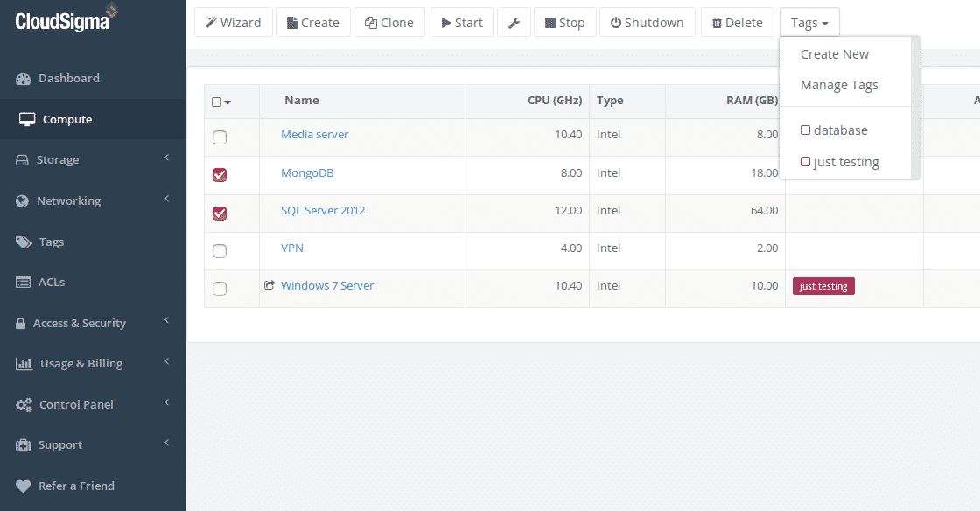980x511 pixels.
Task: Expand the Networking submenu chevron
Action: pos(167,199)
